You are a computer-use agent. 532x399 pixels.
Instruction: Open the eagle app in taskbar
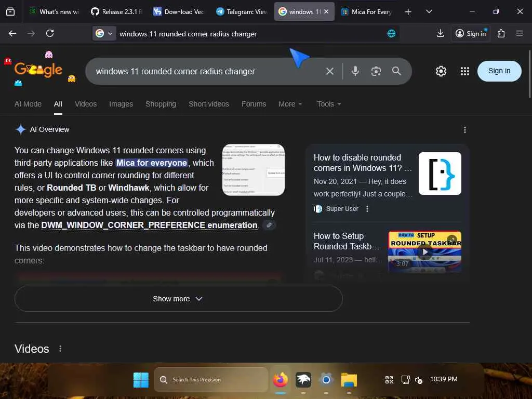point(303,380)
